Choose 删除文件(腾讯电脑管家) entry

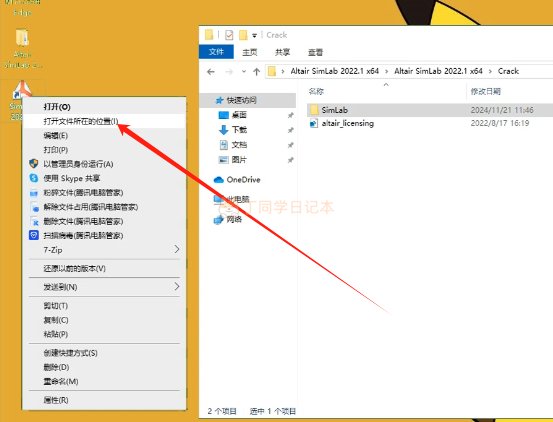click(104, 221)
